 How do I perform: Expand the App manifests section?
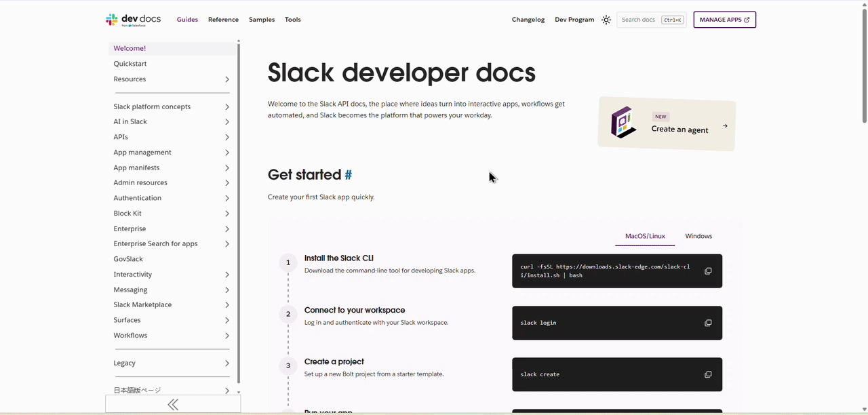pyautogui.click(x=227, y=167)
